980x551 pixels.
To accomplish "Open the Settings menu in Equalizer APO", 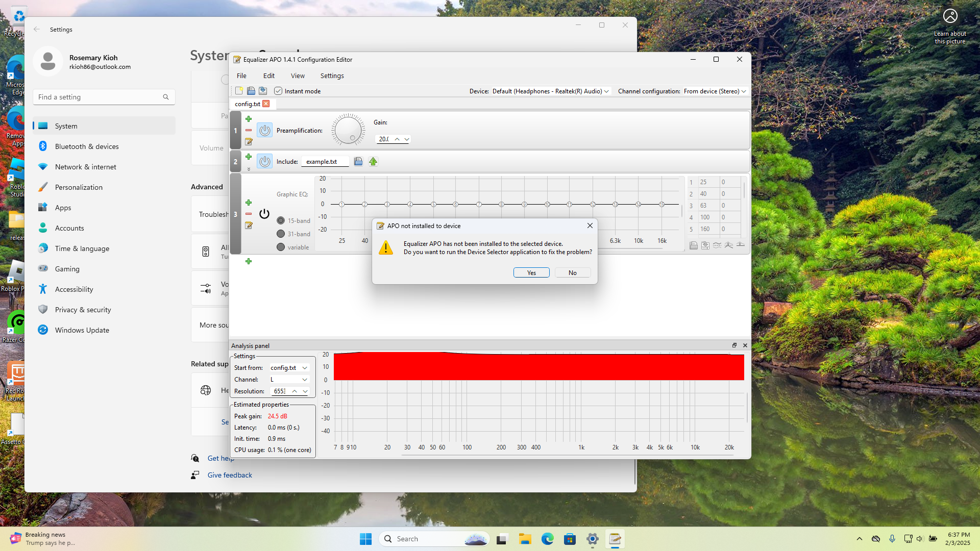I will (x=332, y=76).
